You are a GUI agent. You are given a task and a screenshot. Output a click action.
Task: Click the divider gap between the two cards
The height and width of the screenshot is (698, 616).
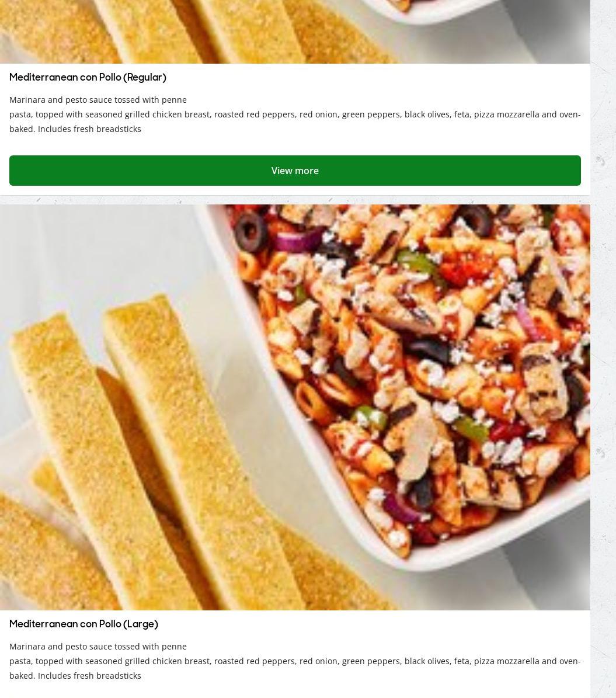[x=295, y=199]
